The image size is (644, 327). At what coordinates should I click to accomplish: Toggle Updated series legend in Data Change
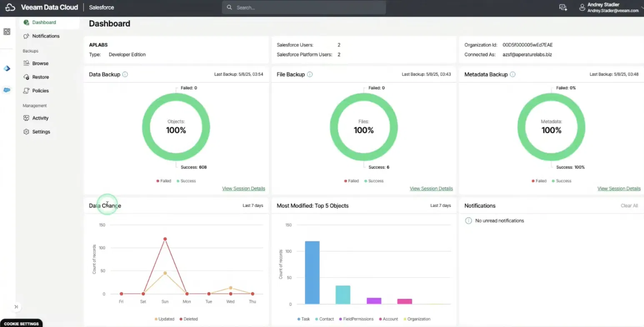point(165,319)
